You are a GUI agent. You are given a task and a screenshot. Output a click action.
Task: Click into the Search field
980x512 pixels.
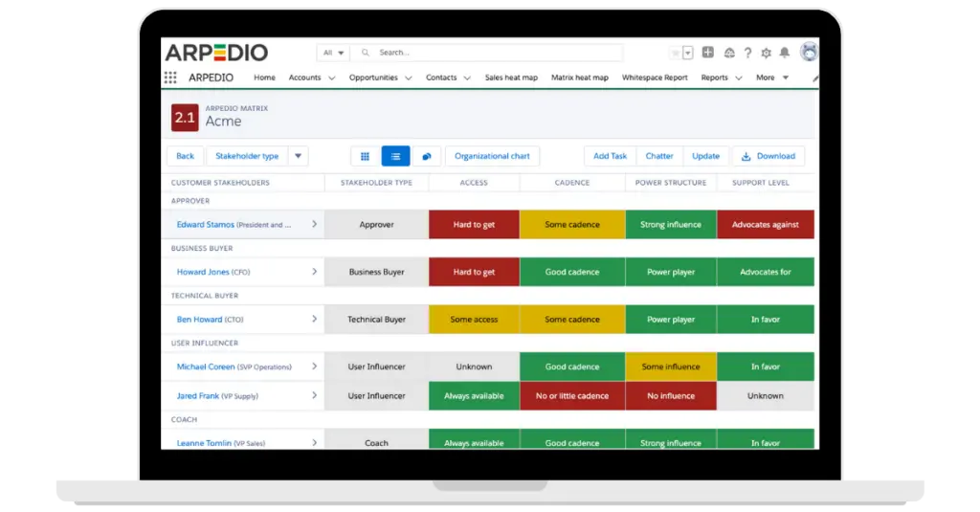(486, 53)
